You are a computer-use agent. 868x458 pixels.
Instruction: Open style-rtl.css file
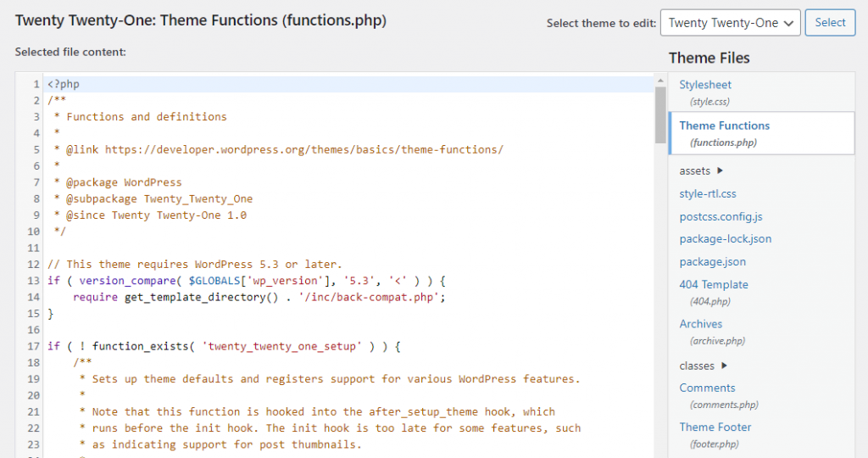point(708,193)
